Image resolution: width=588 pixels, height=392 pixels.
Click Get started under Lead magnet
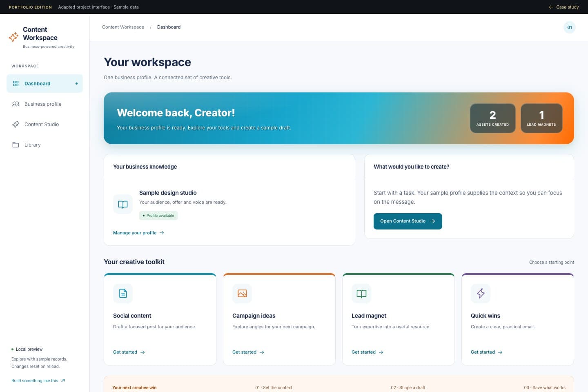coord(367,352)
